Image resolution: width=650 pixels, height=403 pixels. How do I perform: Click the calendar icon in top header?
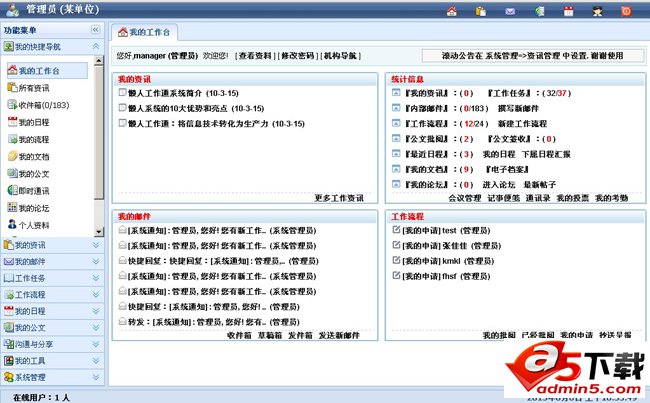(568, 11)
